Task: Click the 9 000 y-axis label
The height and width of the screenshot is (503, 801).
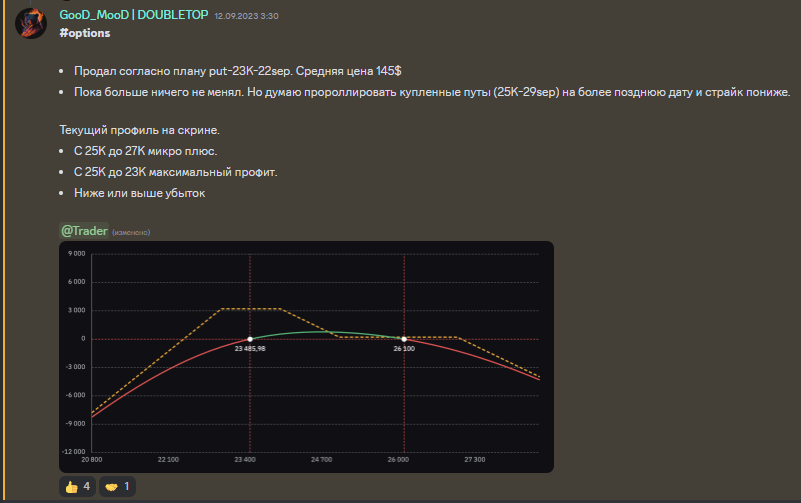Action: pyautogui.click(x=76, y=254)
